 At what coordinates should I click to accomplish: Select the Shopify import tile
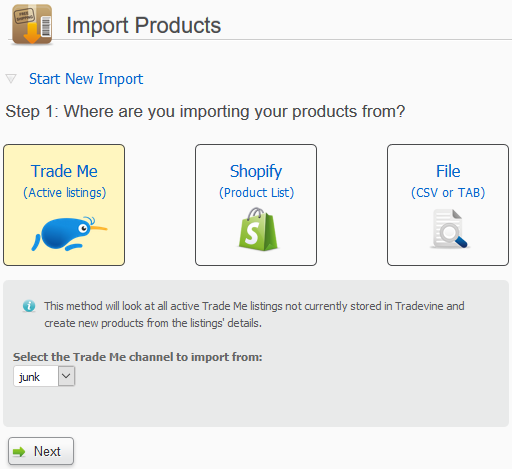tap(256, 205)
